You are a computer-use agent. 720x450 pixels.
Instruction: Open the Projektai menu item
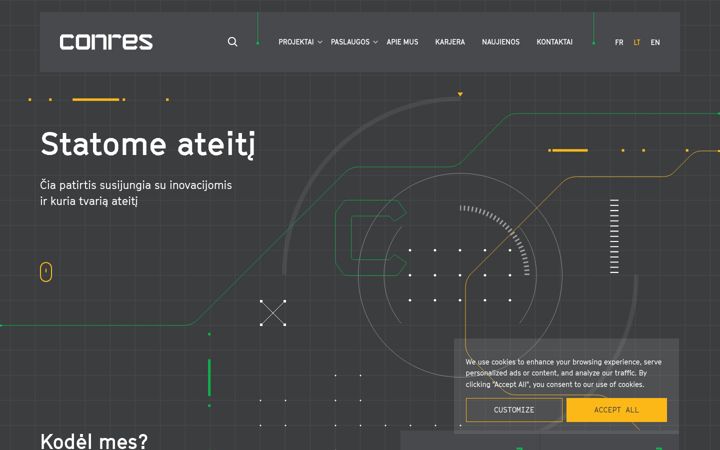click(296, 42)
